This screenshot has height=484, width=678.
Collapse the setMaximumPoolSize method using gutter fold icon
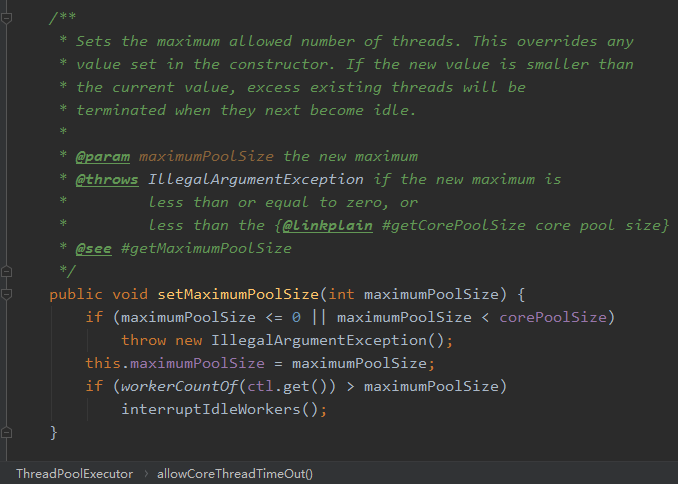[6, 295]
